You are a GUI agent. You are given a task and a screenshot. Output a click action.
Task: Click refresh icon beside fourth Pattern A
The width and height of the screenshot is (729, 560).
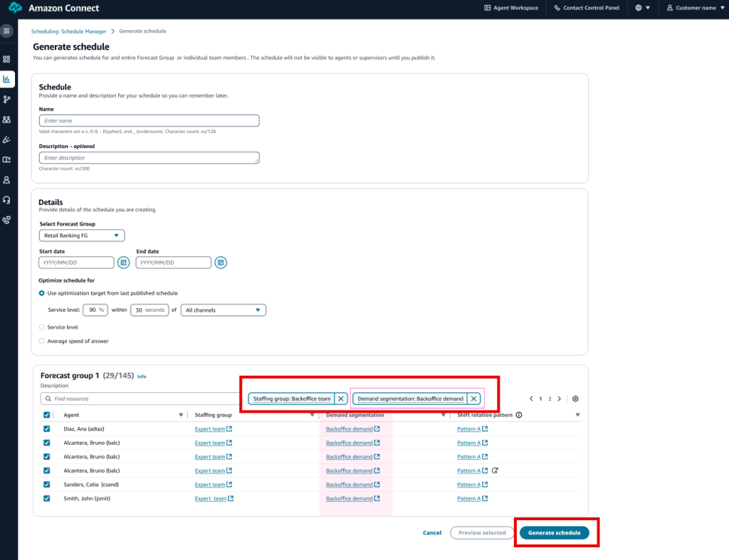pyautogui.click(x=495, y=471)
